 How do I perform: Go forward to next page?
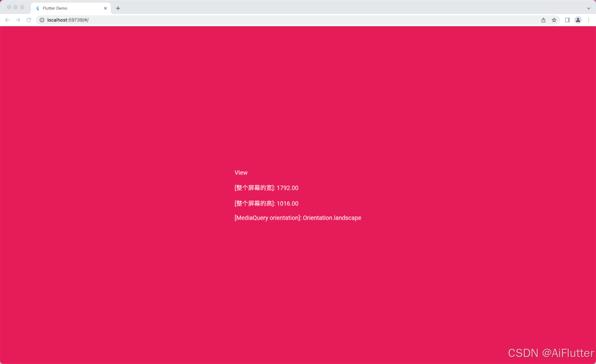click(18, 20)
